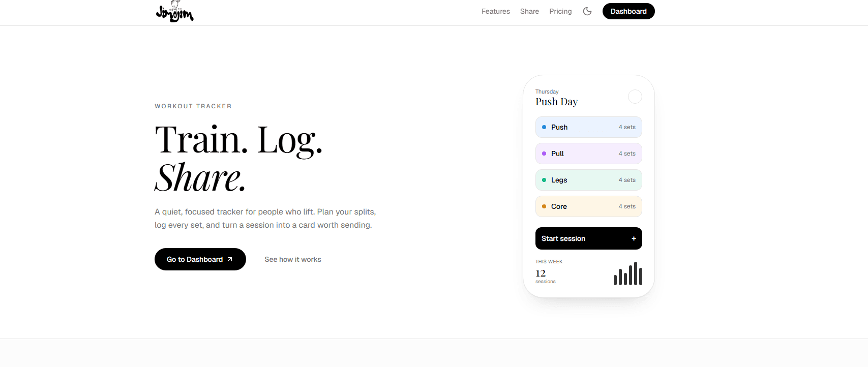Click the Jimjim logo

(x=174, y=11)
